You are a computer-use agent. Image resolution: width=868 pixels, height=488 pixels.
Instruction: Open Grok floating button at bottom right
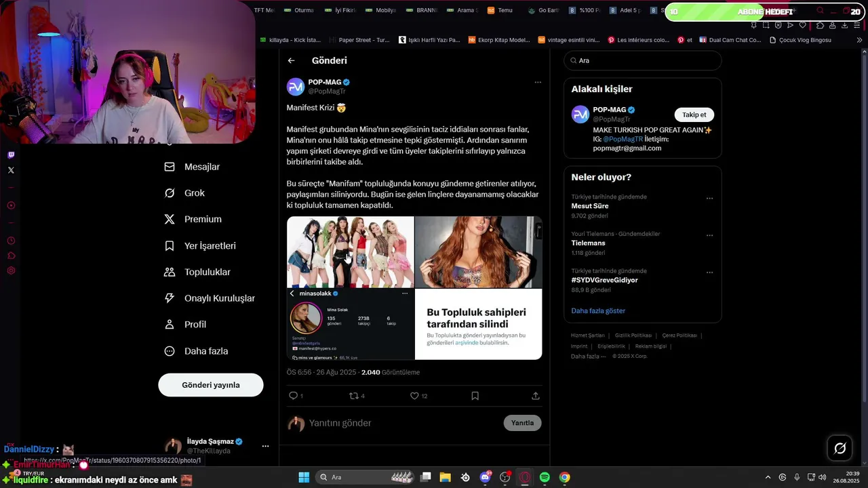pos(840,448)
